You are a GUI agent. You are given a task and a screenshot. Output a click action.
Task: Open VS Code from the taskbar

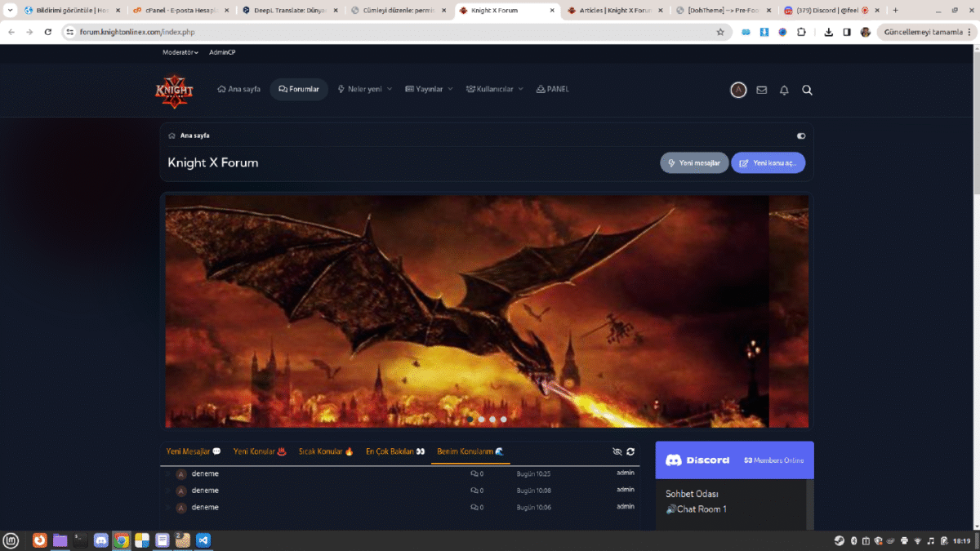(203, 540)
